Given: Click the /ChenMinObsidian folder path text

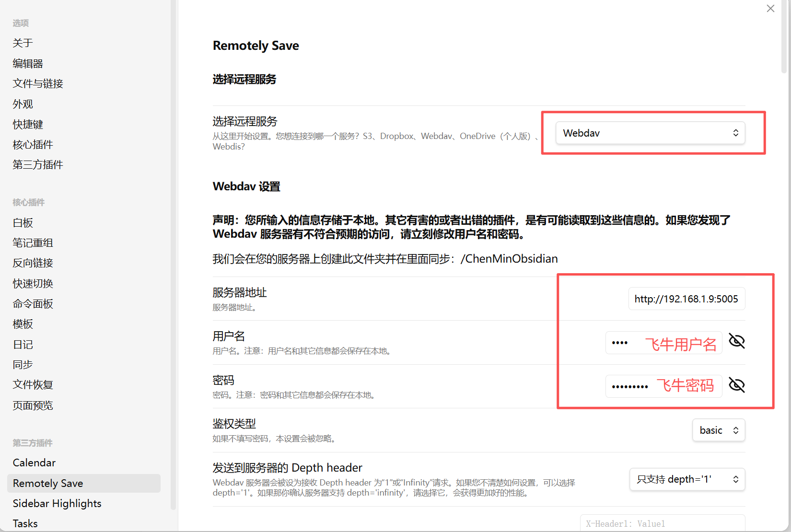Looking at the screenshot, I should pos(509,259).
